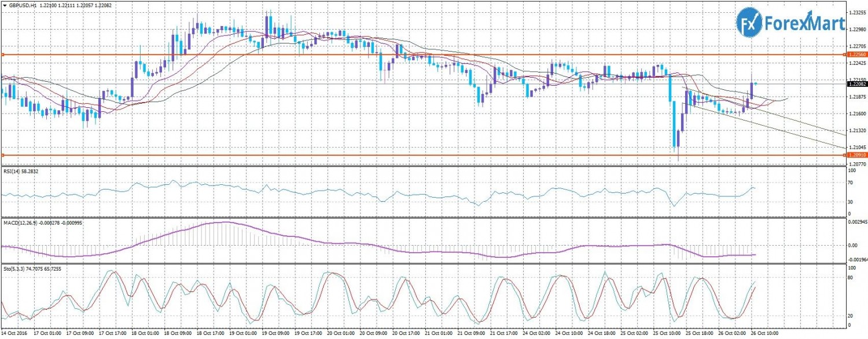Grab left handle of upper orange line
Screen dimensions: 868x339
tap(2, 54)
